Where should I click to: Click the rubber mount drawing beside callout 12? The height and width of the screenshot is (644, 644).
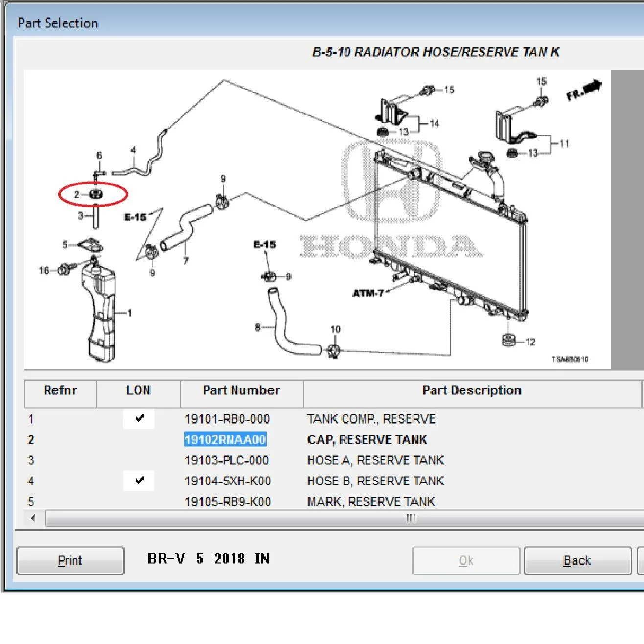509,339
